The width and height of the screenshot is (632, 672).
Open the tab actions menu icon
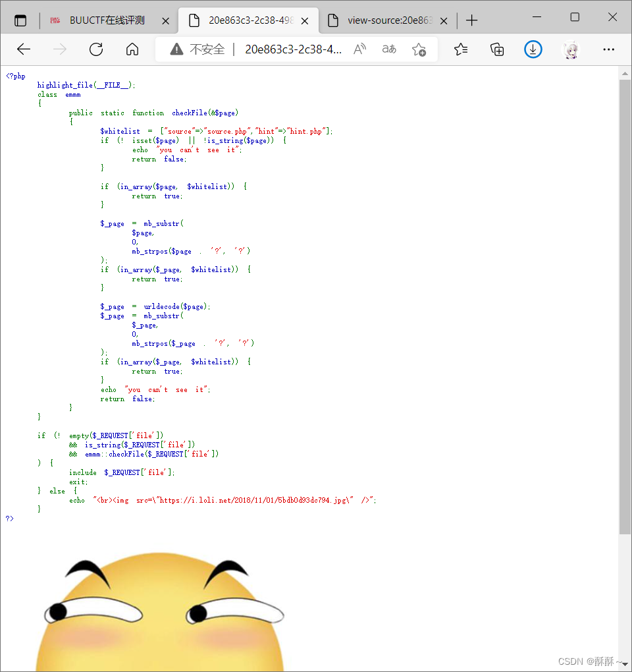point(20,20)
